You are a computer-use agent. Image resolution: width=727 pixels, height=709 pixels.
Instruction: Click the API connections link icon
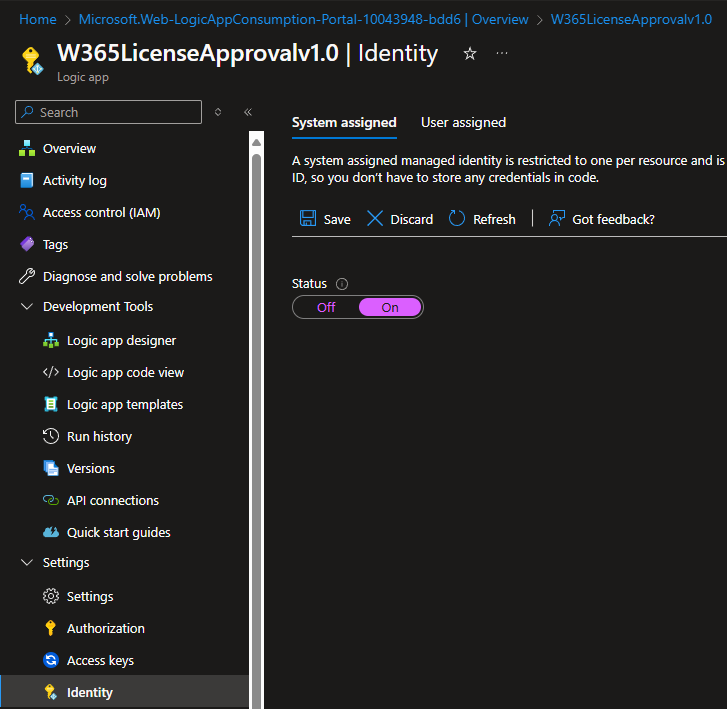(51, 500)
